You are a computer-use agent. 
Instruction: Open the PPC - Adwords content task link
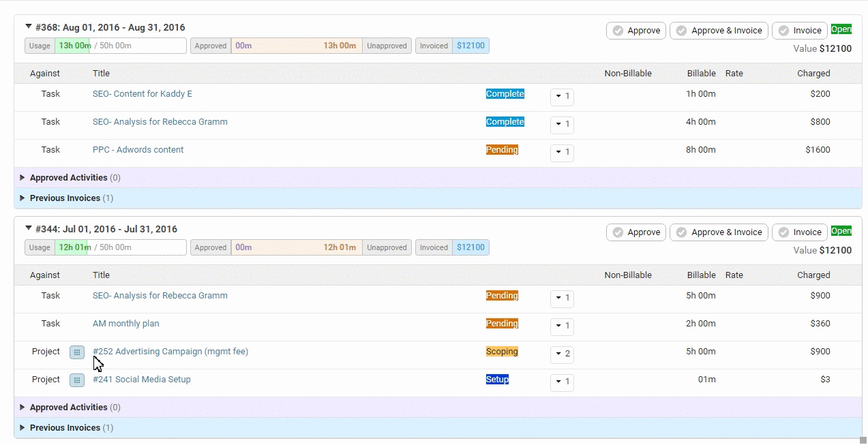point(138,150)
